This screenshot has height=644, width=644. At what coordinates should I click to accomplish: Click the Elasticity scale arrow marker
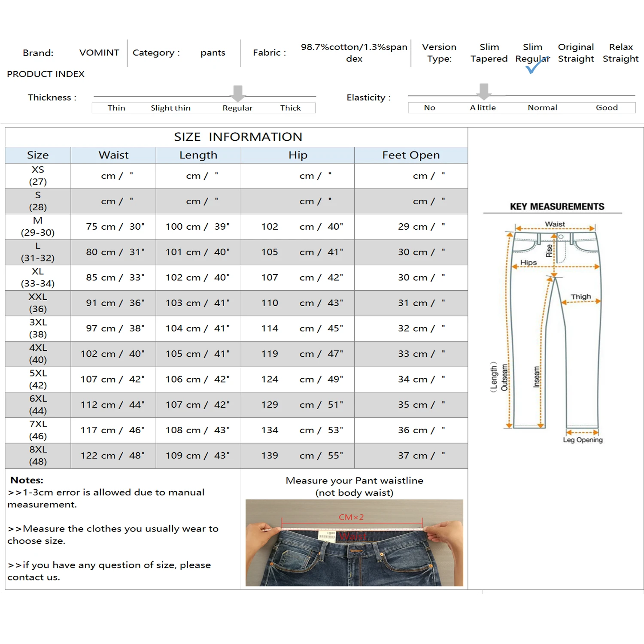pyautogui.click(x=484, y=91)
